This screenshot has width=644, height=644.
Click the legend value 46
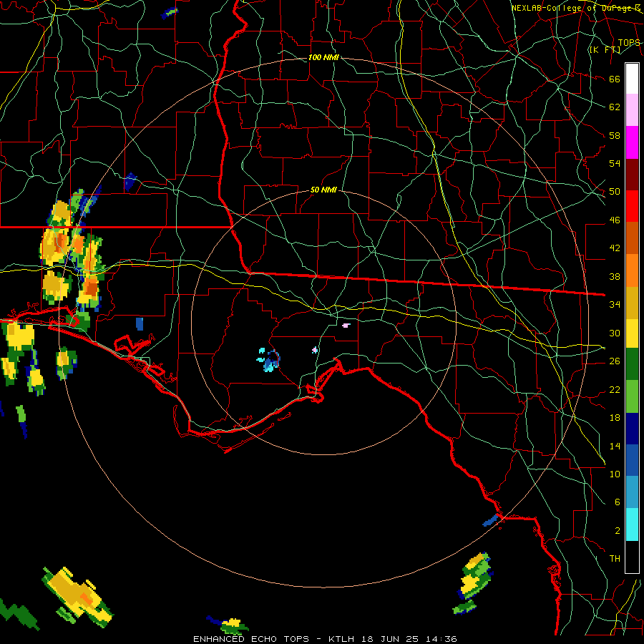coord(615,220)
